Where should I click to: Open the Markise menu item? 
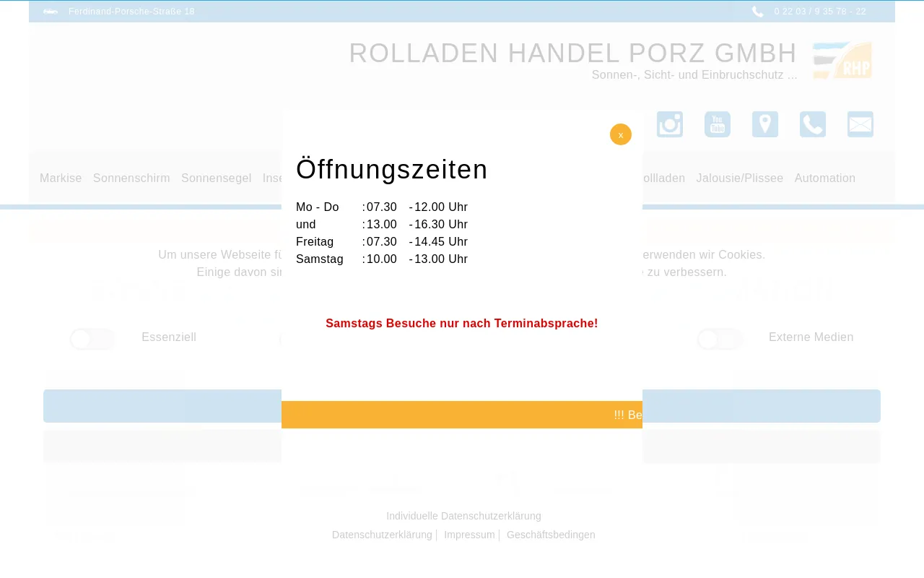click(x=61, y=178)
